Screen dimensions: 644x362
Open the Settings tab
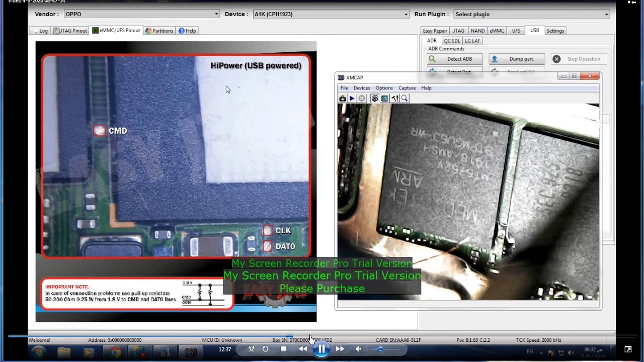(555, 31)
